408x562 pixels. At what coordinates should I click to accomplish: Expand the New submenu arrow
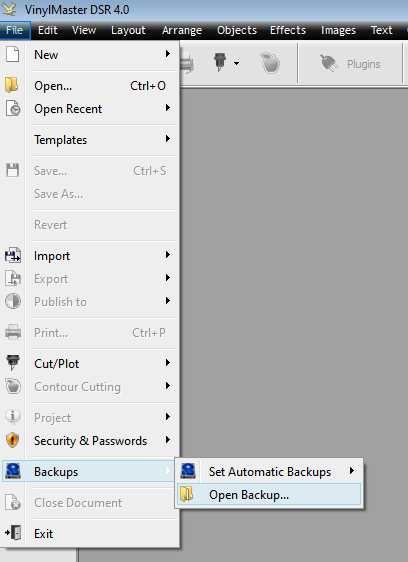[x=167, y=54]
